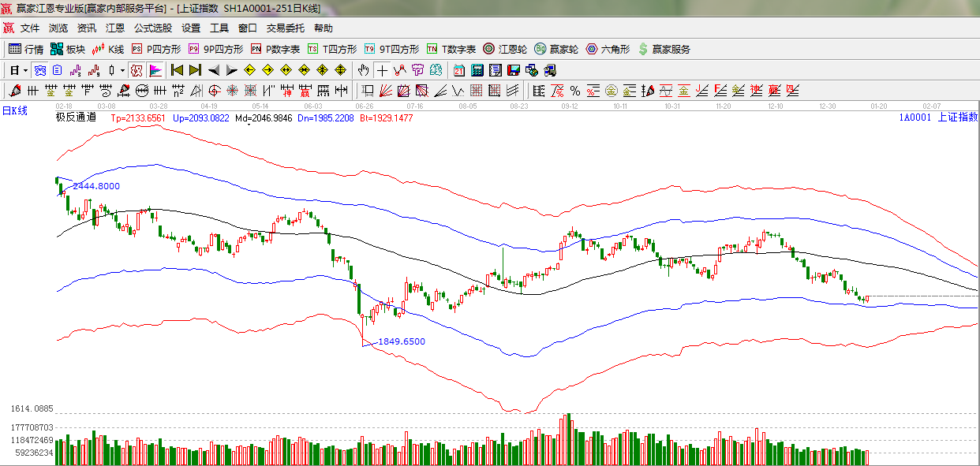The width and height of the screenshot is (980, 466).
Task: Open the 交易委托 menu
Action: coord(285,28)
